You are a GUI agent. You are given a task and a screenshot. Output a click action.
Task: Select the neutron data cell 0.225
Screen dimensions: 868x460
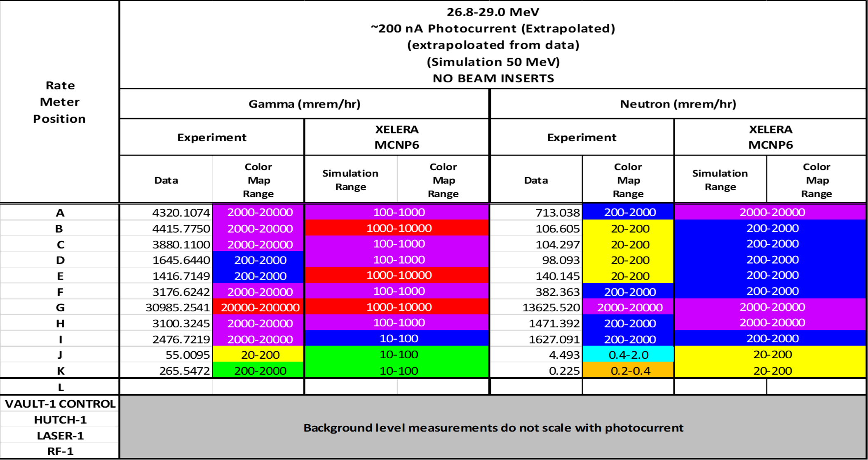point(536,371)
